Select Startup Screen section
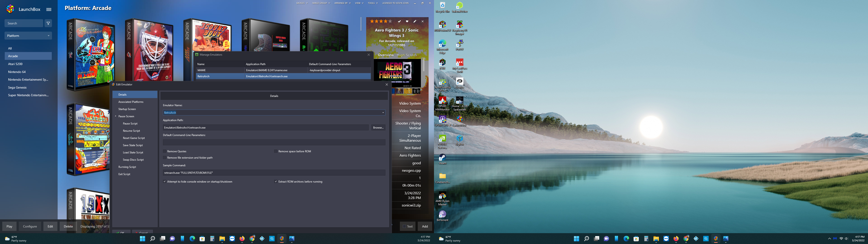 point(127,109)
